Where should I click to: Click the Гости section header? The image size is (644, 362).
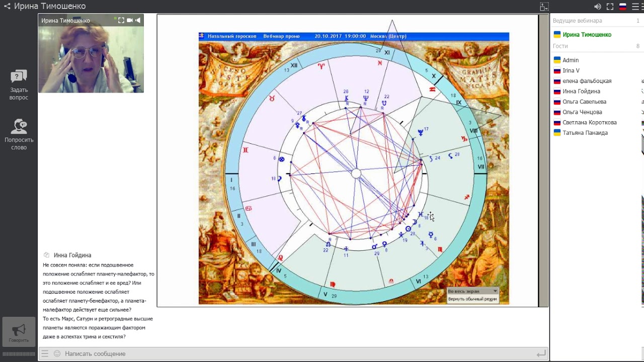560,46
